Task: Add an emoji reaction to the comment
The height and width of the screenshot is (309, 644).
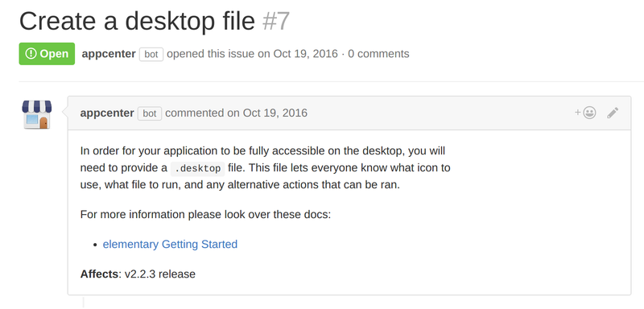Action: pyautogui.click(x=585, y=113)
